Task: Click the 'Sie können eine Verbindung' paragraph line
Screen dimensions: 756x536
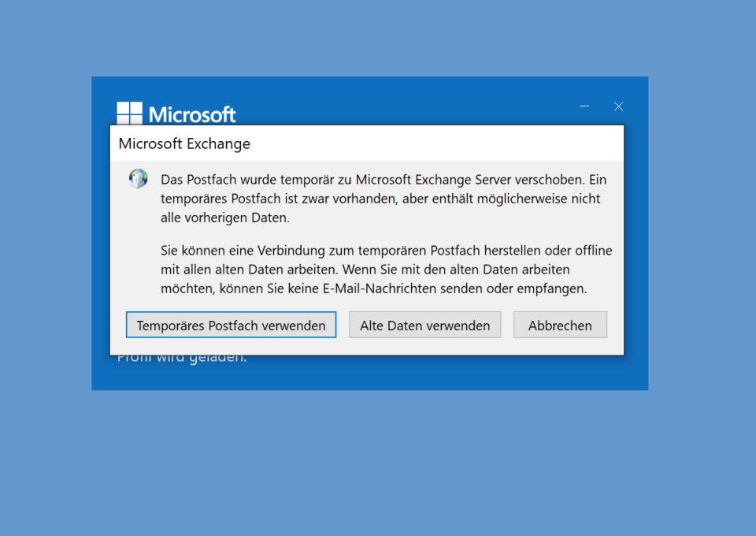Action: click(x=386, y=251)
